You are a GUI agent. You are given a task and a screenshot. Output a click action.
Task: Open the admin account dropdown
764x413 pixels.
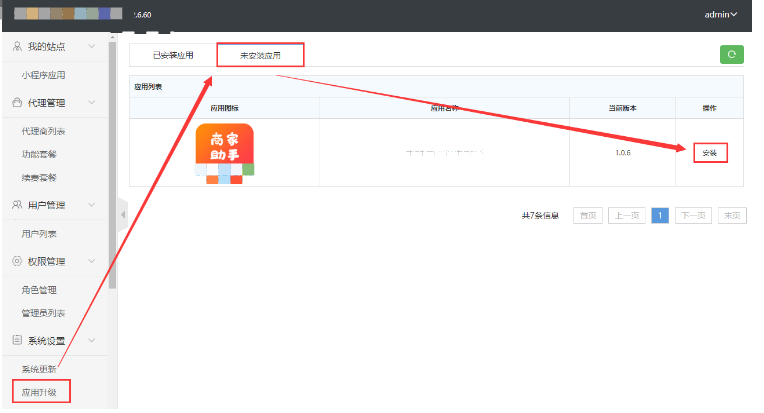pyautogui.click(x=721, y=15)
